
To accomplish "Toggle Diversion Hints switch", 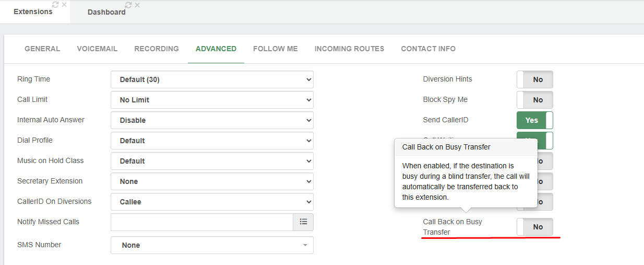I will (534, 79).
